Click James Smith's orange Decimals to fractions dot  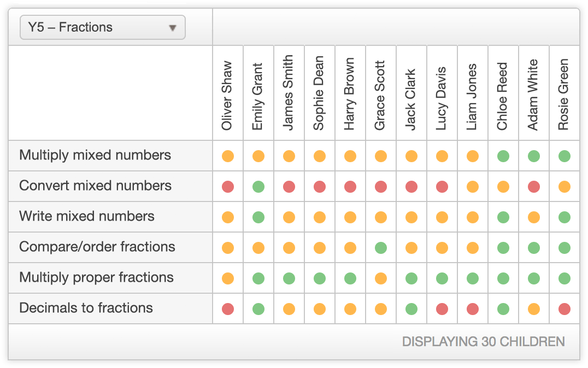289,309
